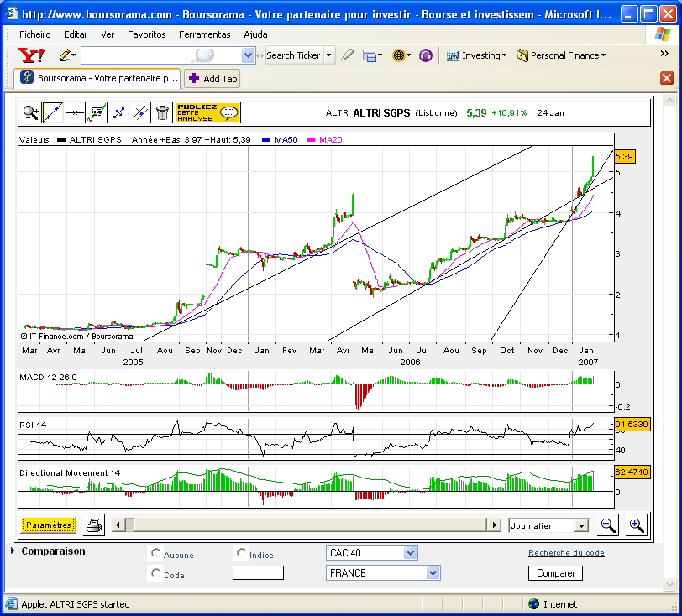Click the Comparer button

point(555,573)
